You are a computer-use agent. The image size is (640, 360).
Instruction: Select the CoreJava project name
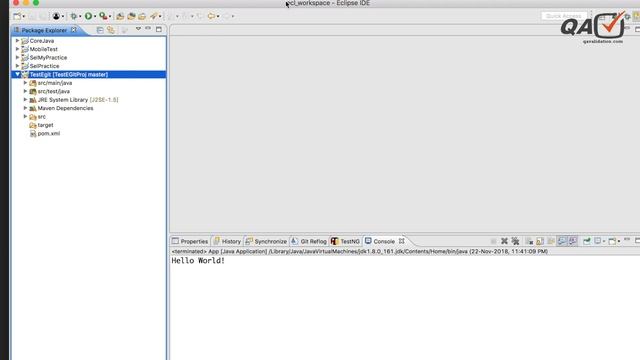point(42,41)
